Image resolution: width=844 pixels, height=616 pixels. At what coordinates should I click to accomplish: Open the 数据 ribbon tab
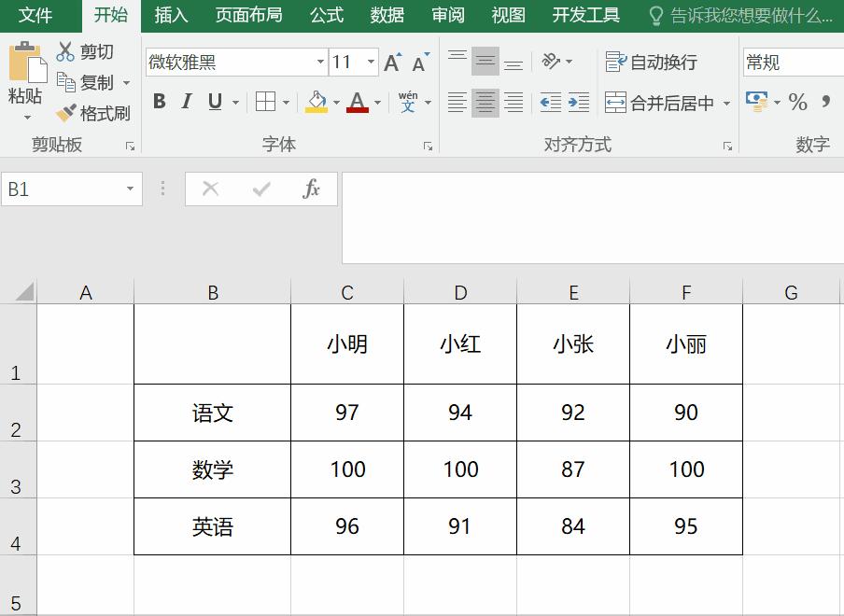[387, 15]
